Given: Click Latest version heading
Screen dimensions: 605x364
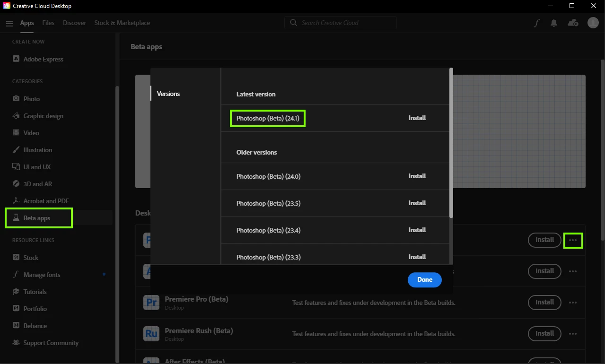Looking at the screenshot, I should click(256, 94).
